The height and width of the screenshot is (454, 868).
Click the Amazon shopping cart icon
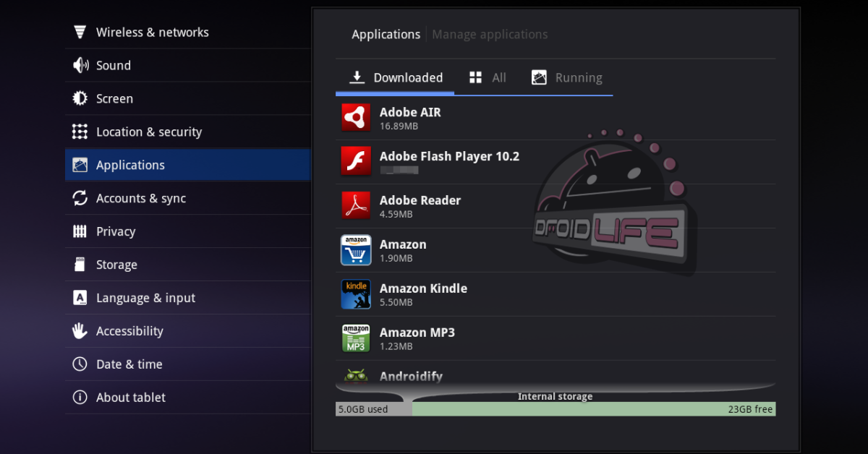click(355, 250)
